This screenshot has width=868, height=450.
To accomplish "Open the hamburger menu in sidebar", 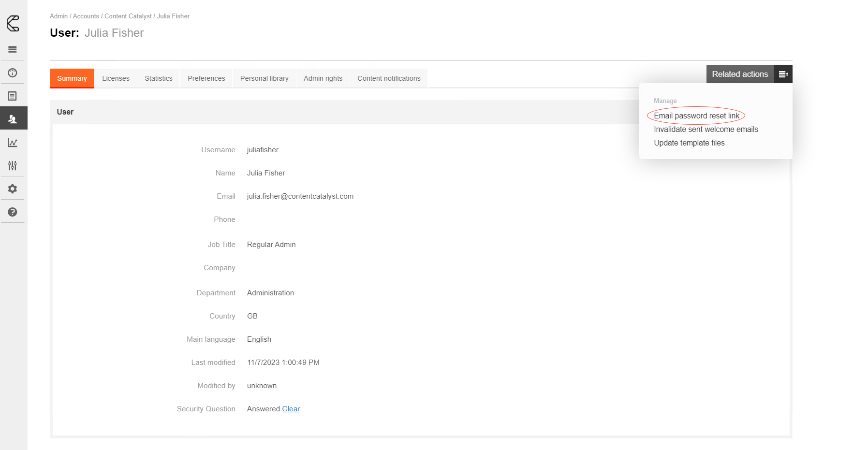I will [13, 49].
